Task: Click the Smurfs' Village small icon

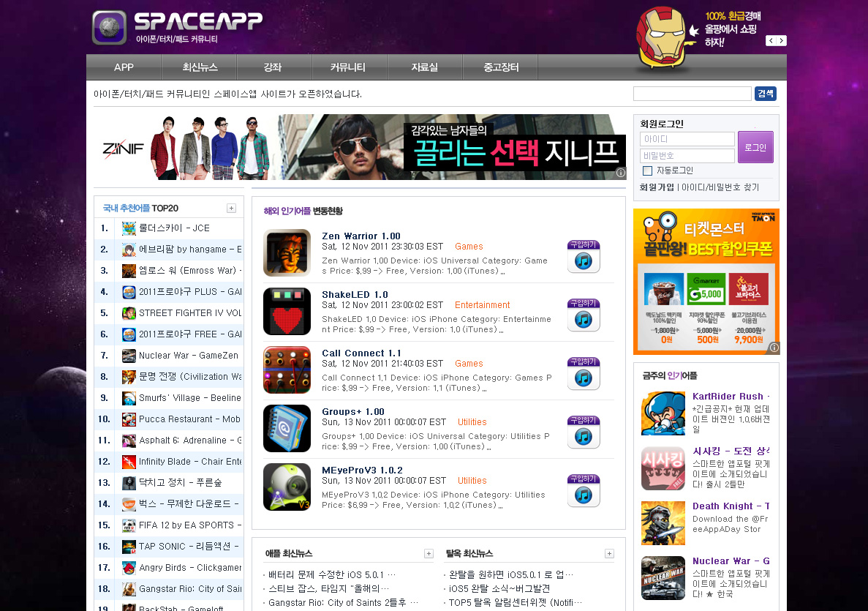Action: tap(129, 398)
